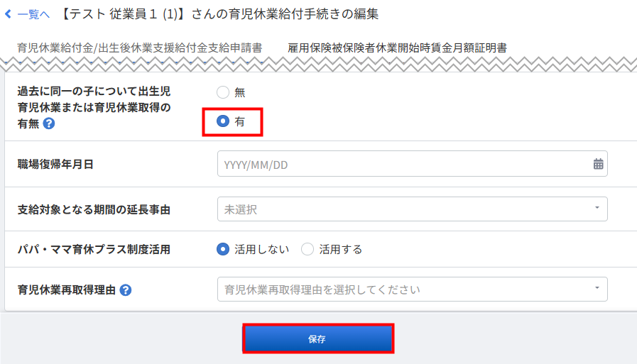The height and width of the screenshot is (364, 637).
Task: Expand 支給対象となる期間の延長事由 dropdown
Action: [x=413, y=209]
